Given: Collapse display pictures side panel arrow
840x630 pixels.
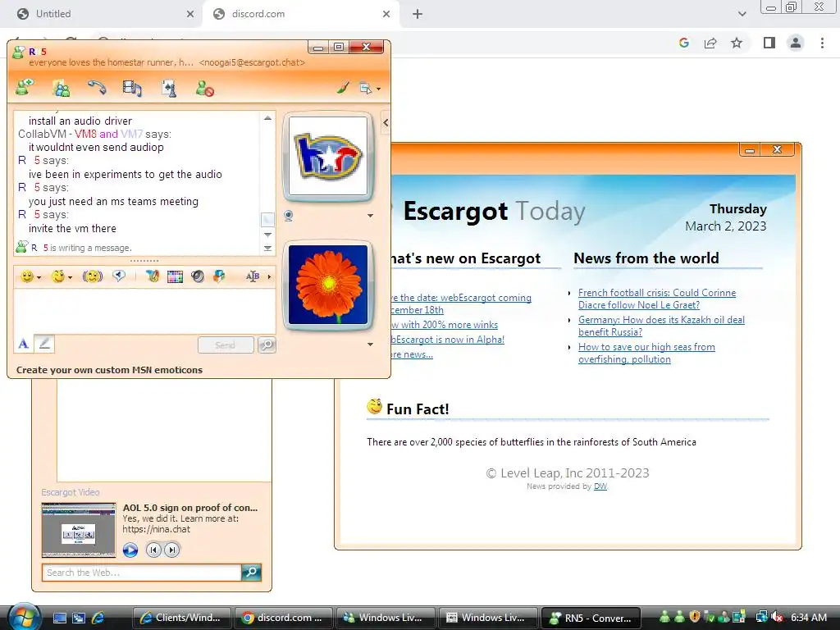Looking at the screenshot, I should (386, 123).
